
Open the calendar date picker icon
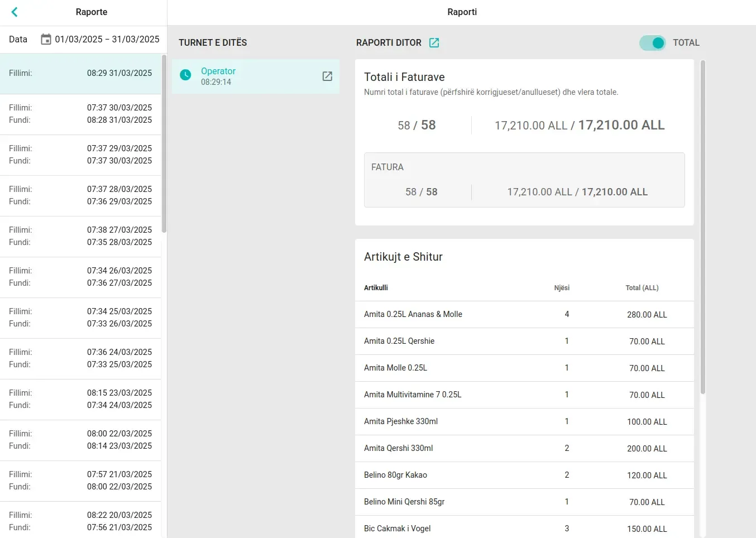46,40
